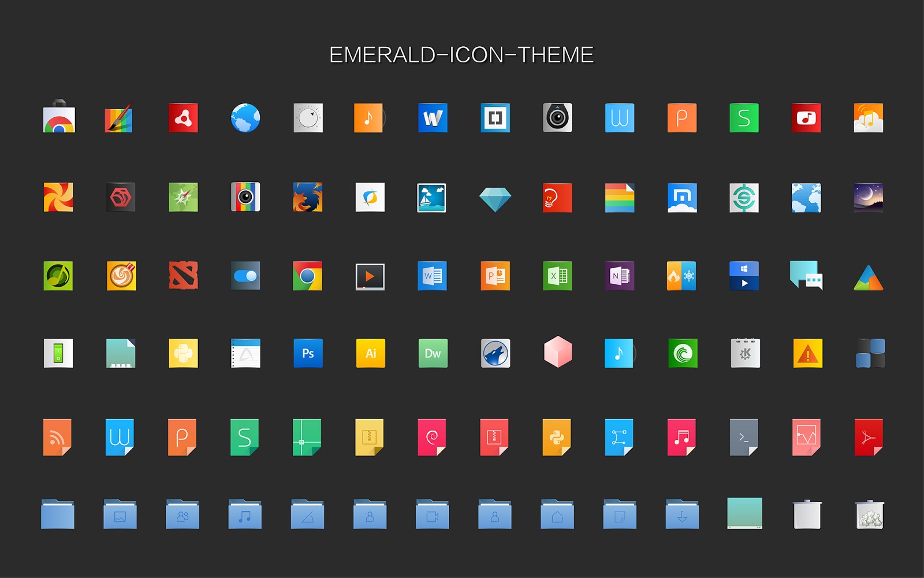Open the OneNote purple icon
924x578 pixels.
point(620,276)
